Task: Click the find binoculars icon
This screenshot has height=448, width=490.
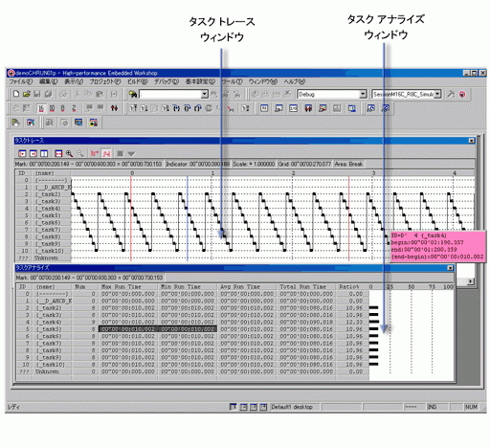Action: tap(133, 94)
